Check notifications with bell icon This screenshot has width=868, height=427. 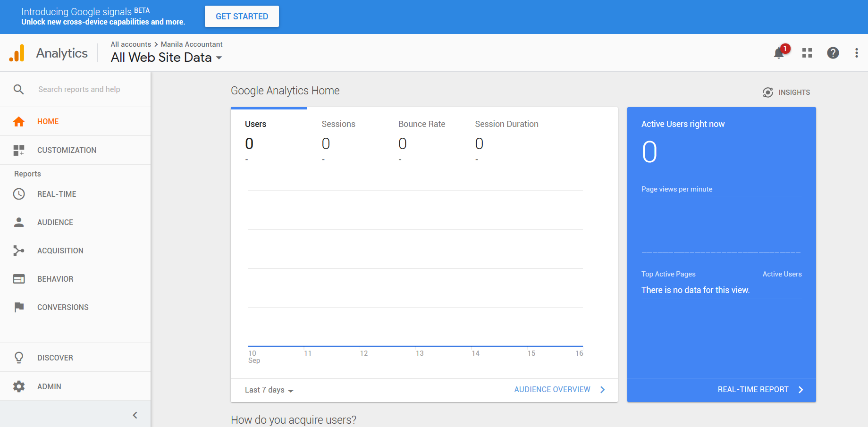778,53
